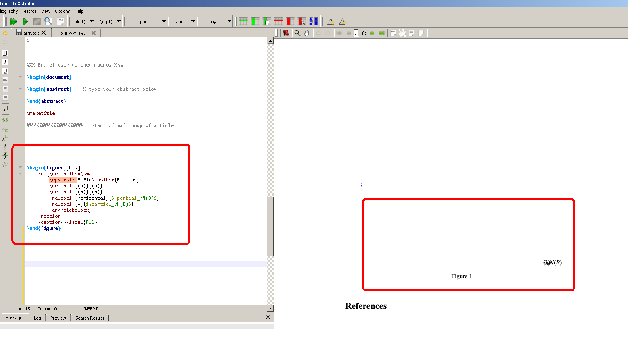Set PDF zoom to actual size
The image size is (628, 364).
point(393,33)
